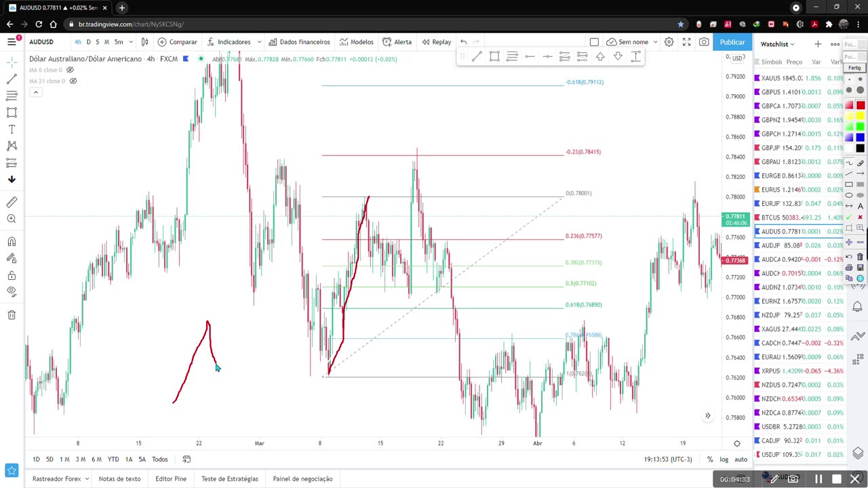Delete drawings using trash icon in sidebar

coord(12,315)
